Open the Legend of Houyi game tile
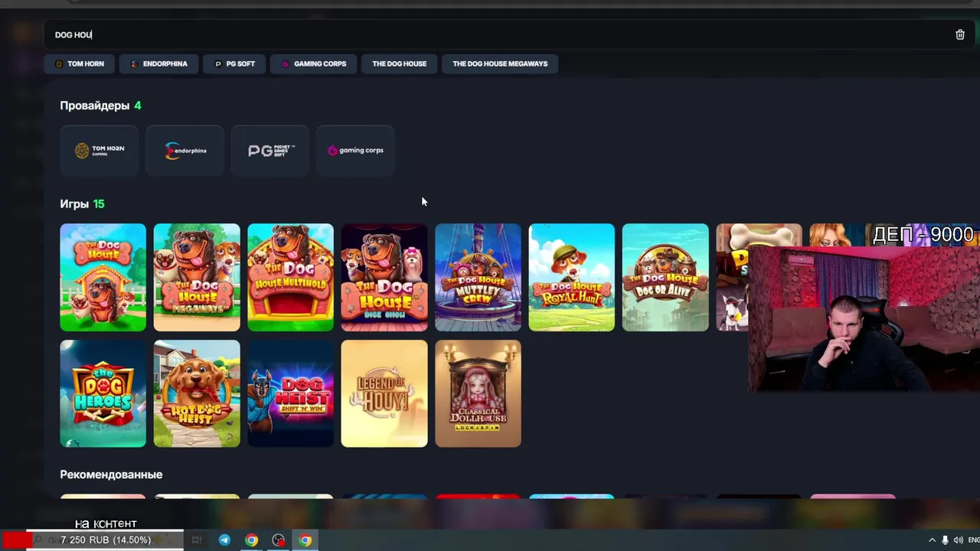Viewport: 980px width, 551px height. pos(384,393)
